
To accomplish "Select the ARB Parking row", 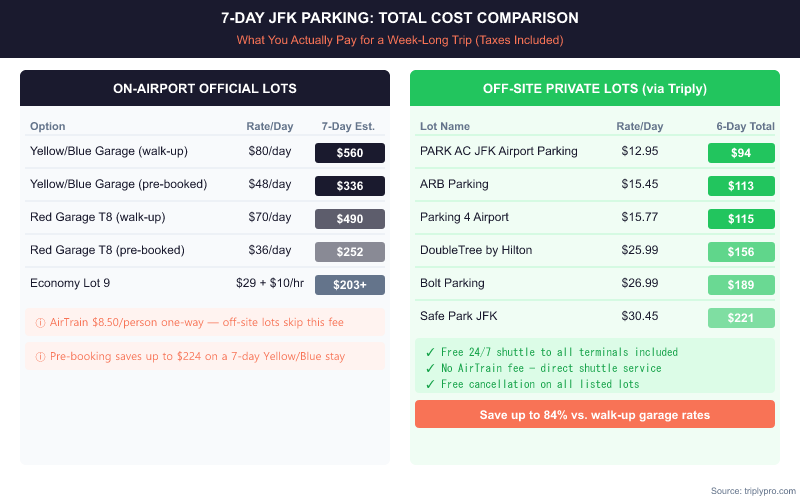I will (455, 185).
